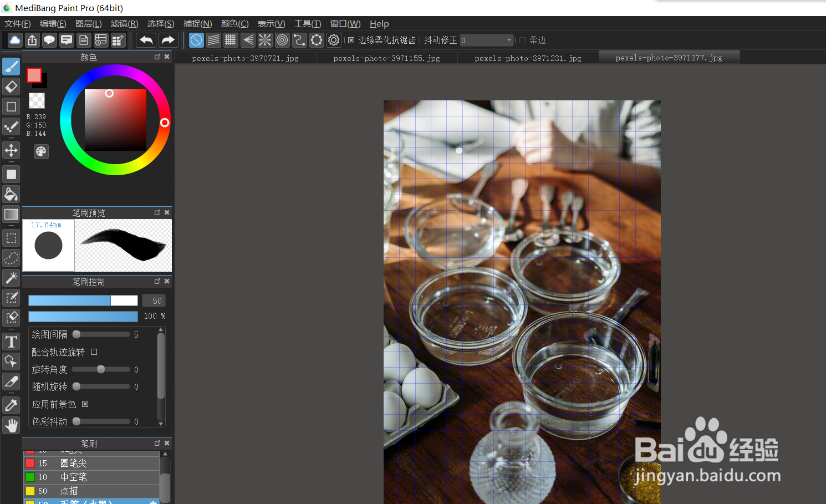Enable crisscross grid snap

(x=231, y=40)
